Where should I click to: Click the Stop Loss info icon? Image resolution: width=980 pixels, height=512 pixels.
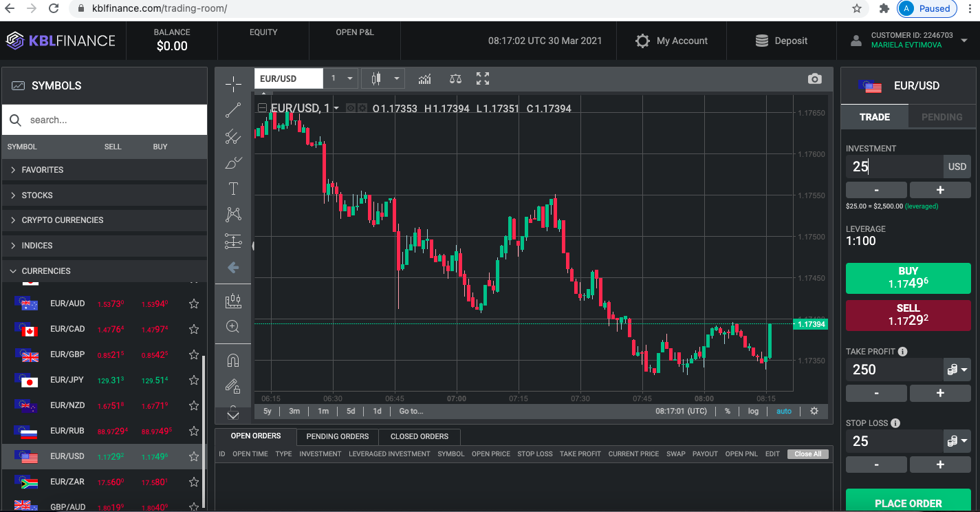click(x=895, y=423)
